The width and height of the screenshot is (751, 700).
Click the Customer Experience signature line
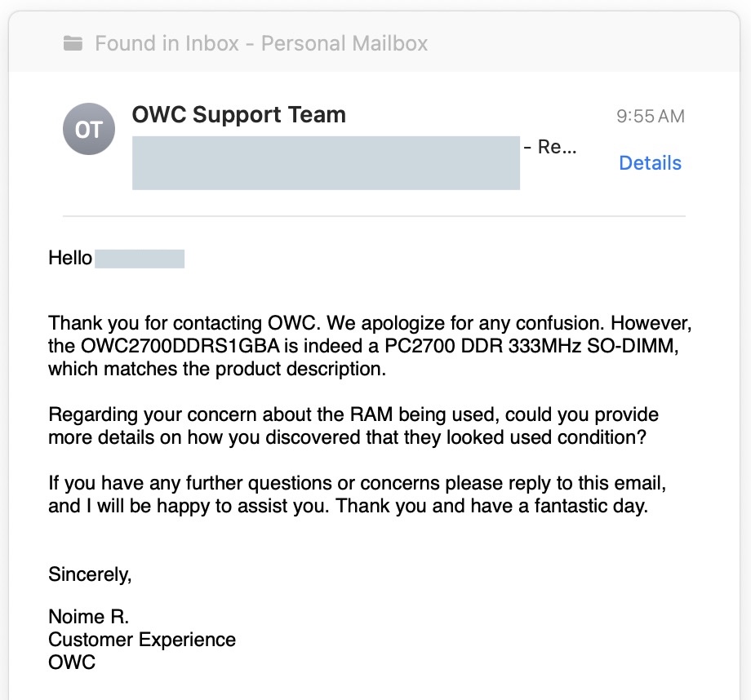142,640
